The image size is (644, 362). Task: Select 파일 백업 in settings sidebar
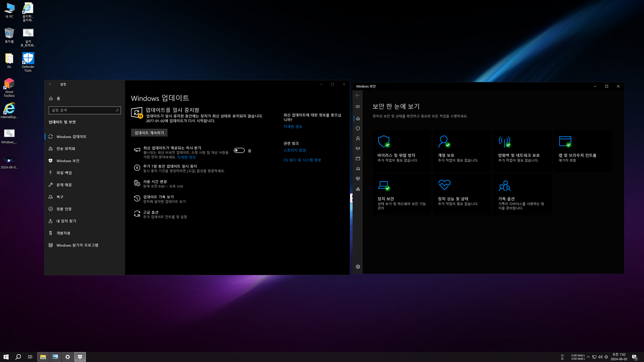point(85,173)
